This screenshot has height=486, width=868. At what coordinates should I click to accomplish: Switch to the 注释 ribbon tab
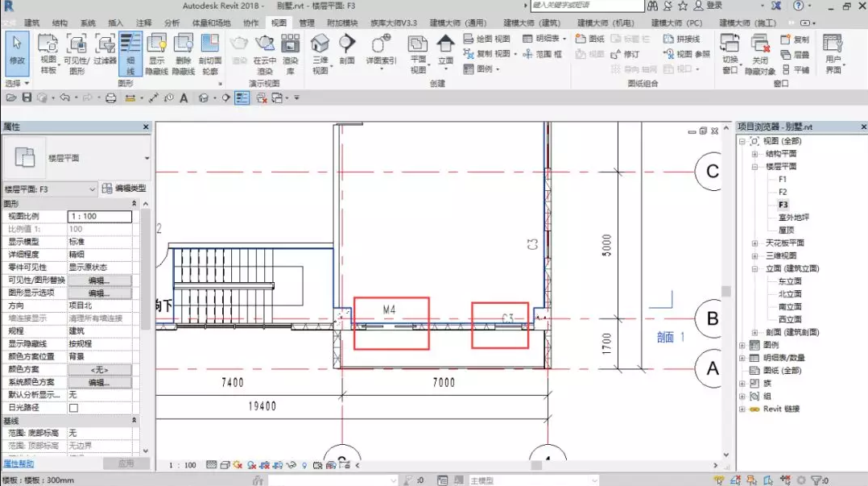click(x=143, y=23)
